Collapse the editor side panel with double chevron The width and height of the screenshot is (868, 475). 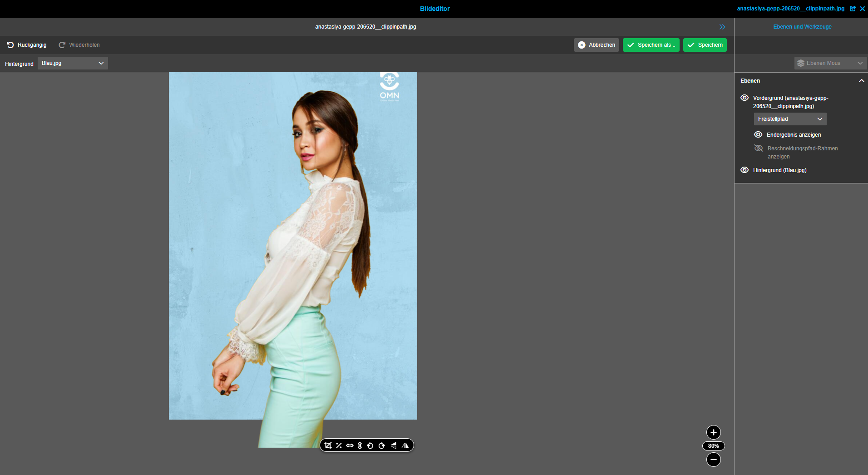coord(723,26)
